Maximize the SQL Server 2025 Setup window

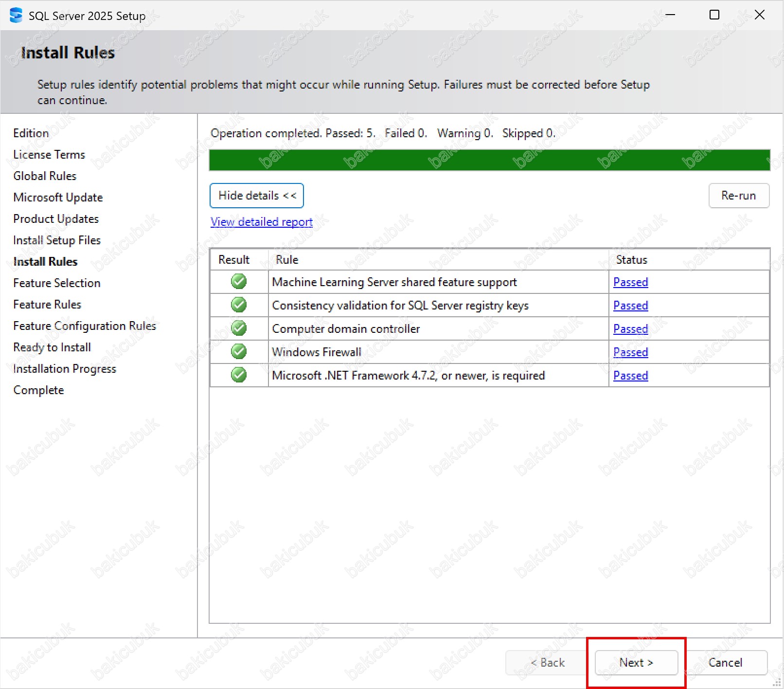714,15
